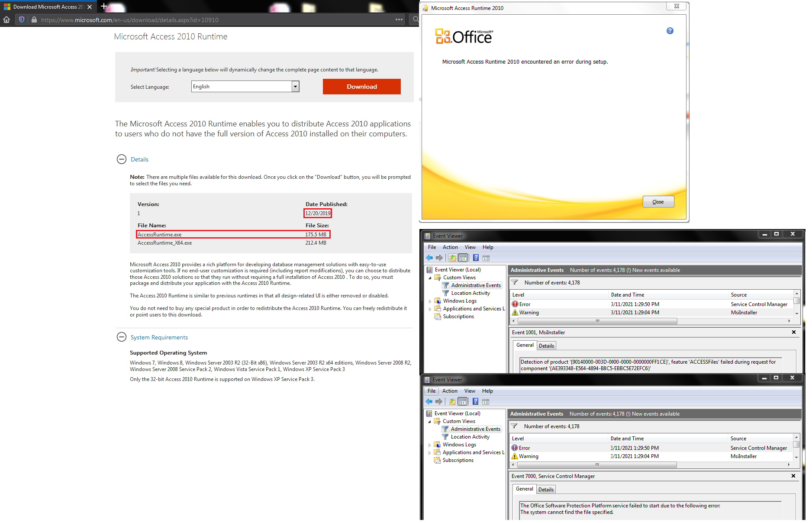The height and width of the screenshot is (523, 812).
Task: Close the Event 1001, MsiInstaller details pane
Action: point(794,332)
